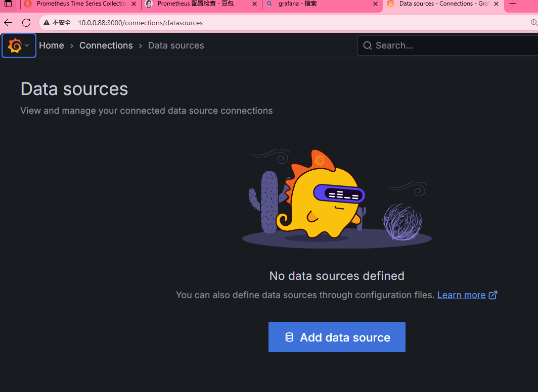Click the database icon on Add data source
Image resolution: width=538 pixels, height=392 pixels.
click(289, 337)
